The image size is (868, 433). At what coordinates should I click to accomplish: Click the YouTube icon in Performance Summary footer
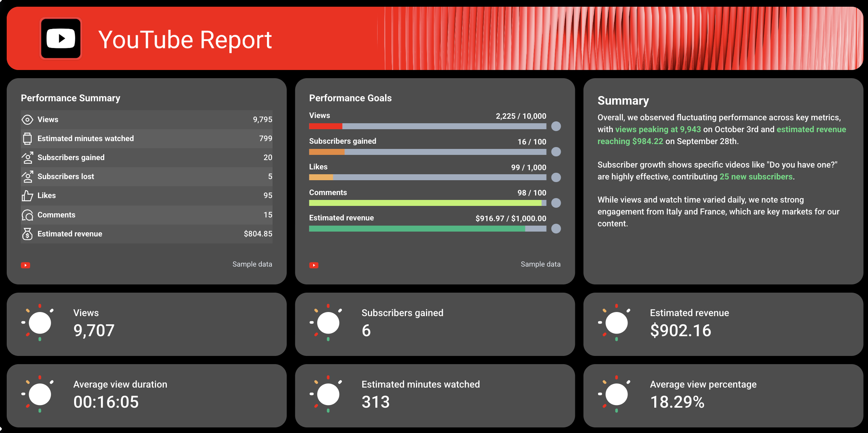click(x=25, y=265)
